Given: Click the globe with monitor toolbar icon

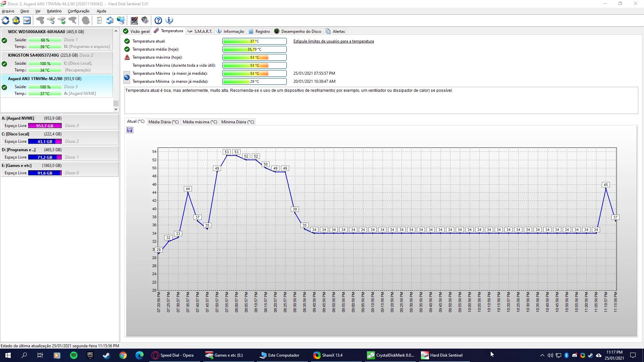Looking at the screenshot, I should tap(121, 20).
